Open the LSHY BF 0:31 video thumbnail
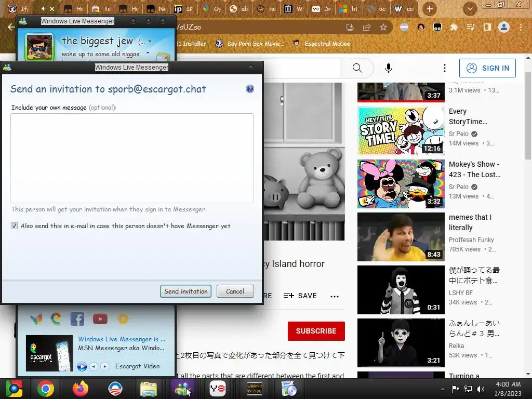 pos(401,290)
